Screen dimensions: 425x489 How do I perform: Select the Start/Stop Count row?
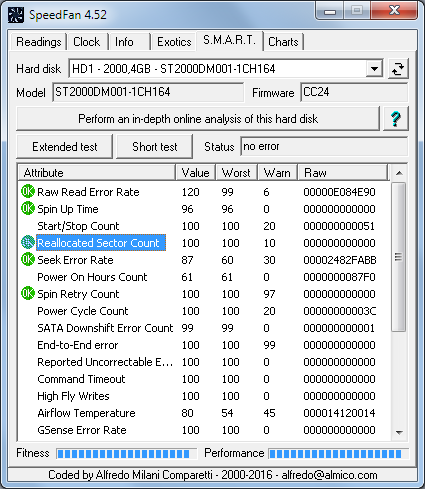tap(204, 226)
